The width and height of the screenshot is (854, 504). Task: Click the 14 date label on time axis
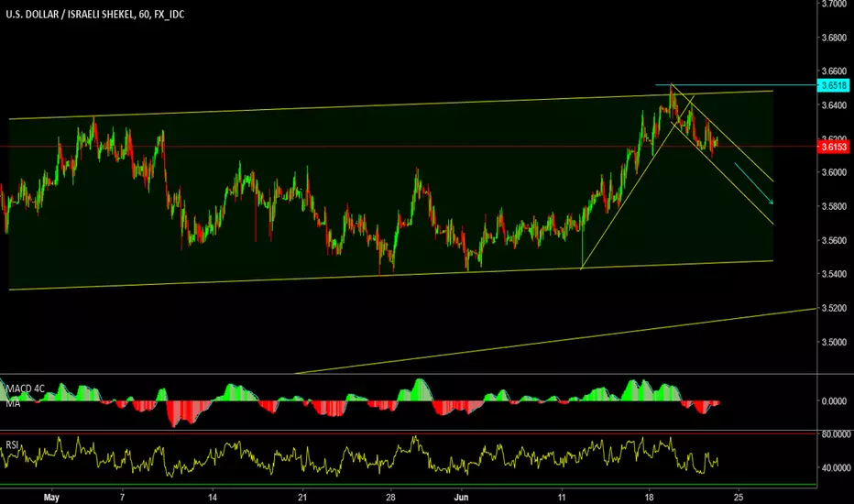(213, 497)
